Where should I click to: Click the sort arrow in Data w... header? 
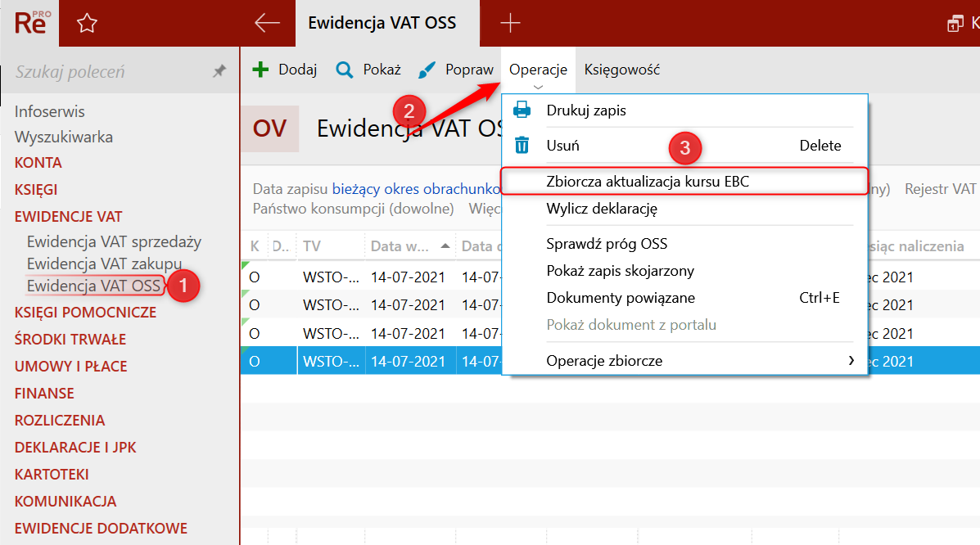445,245
